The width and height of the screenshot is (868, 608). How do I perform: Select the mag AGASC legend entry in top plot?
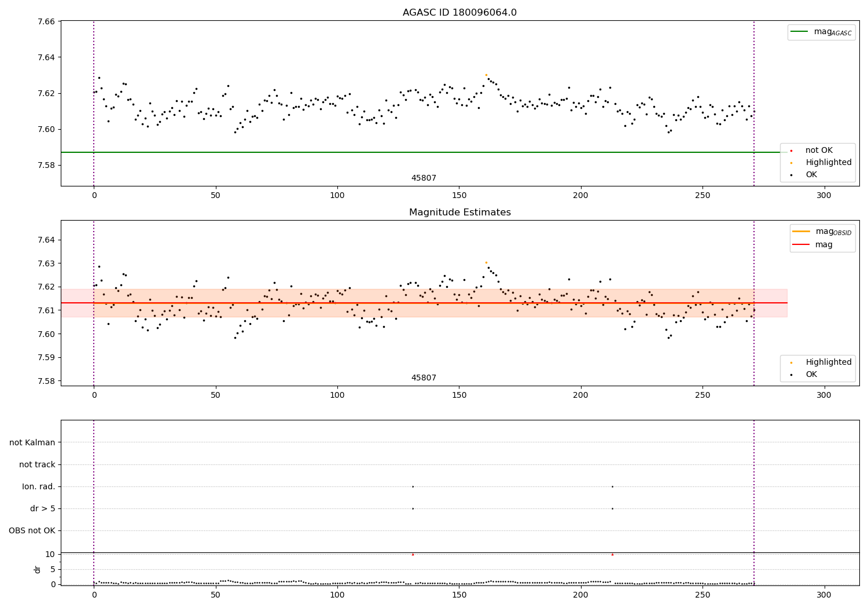coord(821,32)
